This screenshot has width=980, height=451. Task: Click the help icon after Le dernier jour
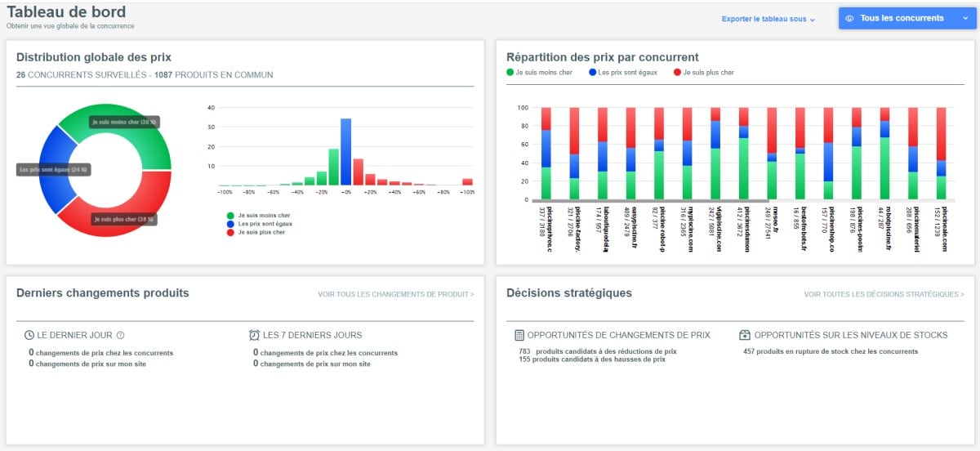pyautogui.click(x=121, y=335)
